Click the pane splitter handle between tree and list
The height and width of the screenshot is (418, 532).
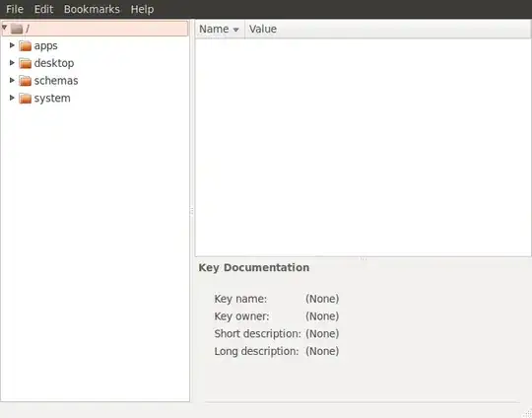[192, 211]
